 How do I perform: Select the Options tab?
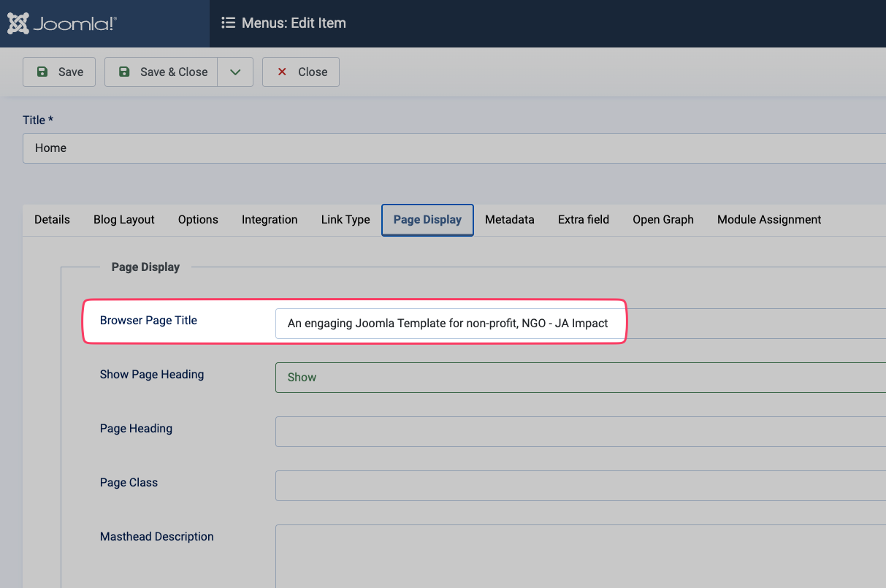(x=198, y=220)
